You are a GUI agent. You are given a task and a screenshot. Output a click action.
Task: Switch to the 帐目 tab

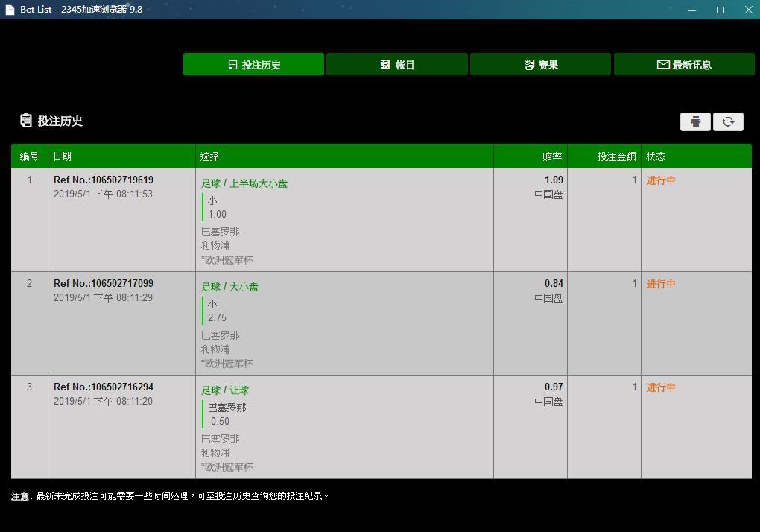pos(397,64)
